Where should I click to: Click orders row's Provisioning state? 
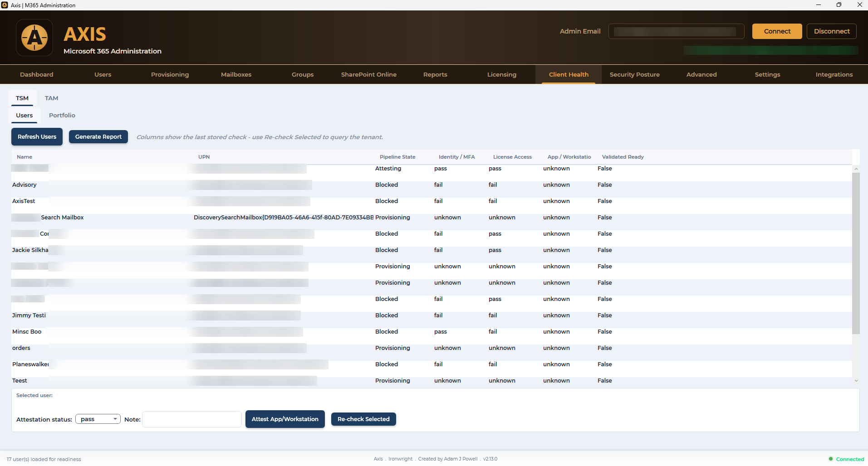click(x=392, y=348)
